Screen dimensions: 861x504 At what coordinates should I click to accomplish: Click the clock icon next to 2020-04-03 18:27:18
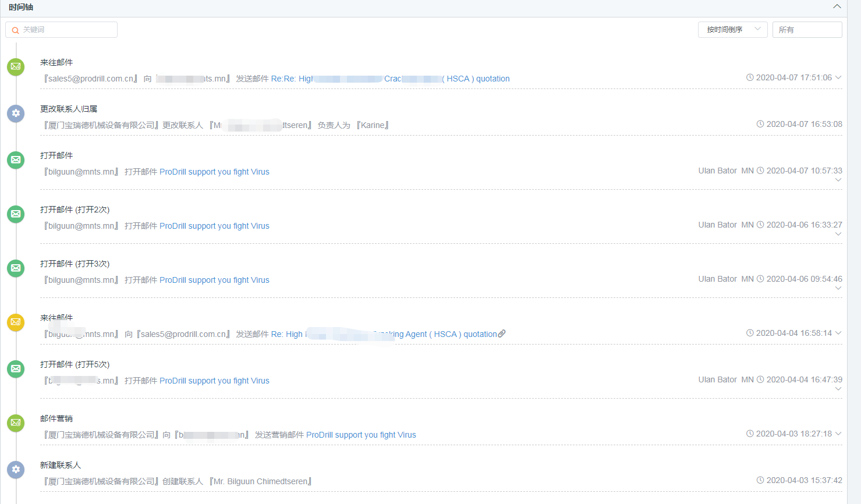pyautogui.click(x=750, y=434)
